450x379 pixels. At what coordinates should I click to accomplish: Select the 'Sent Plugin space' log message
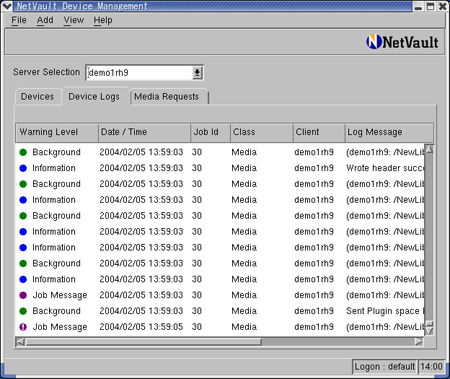coord(385,311)
